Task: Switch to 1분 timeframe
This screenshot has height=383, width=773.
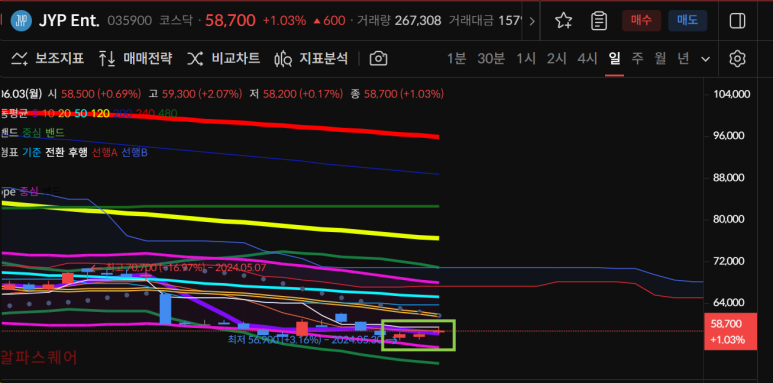Action: tap(456, 59)
